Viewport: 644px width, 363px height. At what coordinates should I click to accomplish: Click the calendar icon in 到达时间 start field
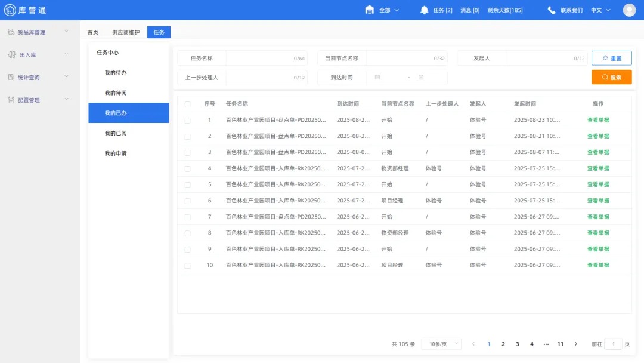pyautogui.click(x=377, y=78)
